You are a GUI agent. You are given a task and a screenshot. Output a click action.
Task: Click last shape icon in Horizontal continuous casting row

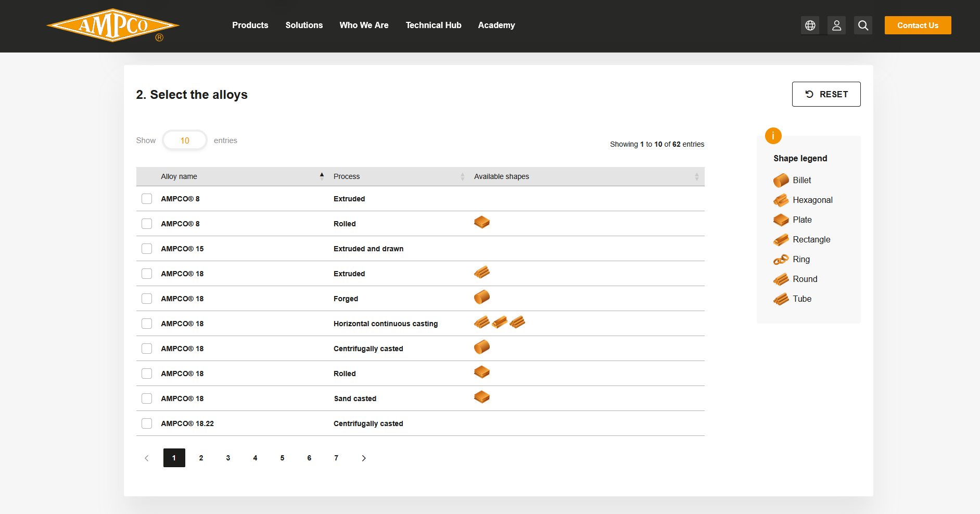(517, 323)
